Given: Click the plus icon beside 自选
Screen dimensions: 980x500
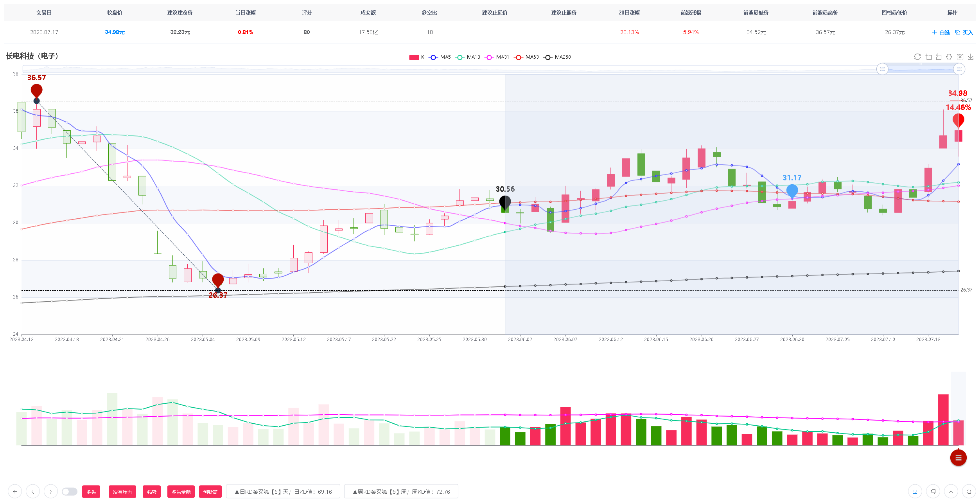Looking at the screenshot, I should point(934,32).
